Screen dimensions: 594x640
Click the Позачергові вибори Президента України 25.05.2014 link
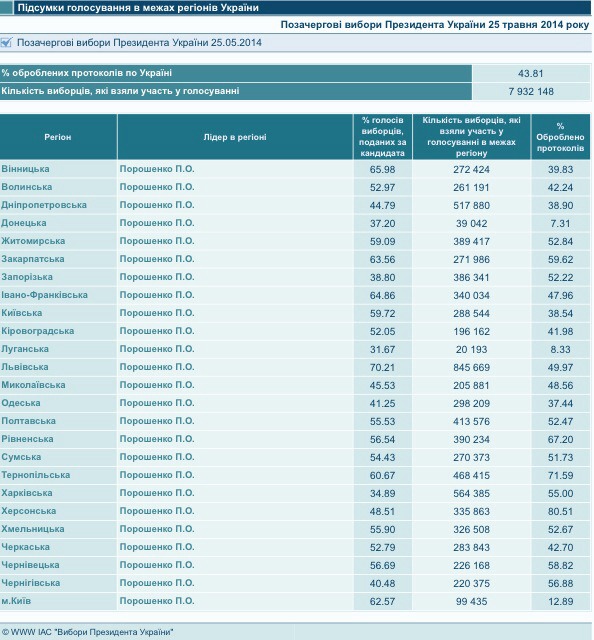tap(139, 43)
